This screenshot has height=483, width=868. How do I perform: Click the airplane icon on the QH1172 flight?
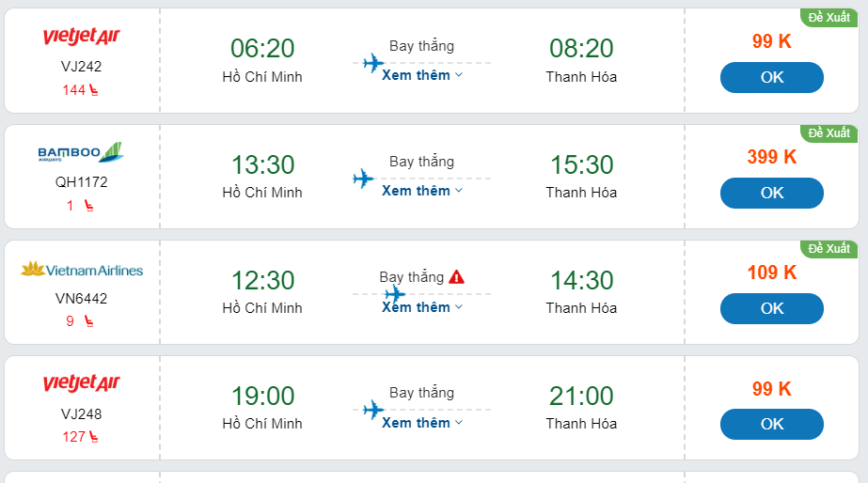(x=363, y=179)
